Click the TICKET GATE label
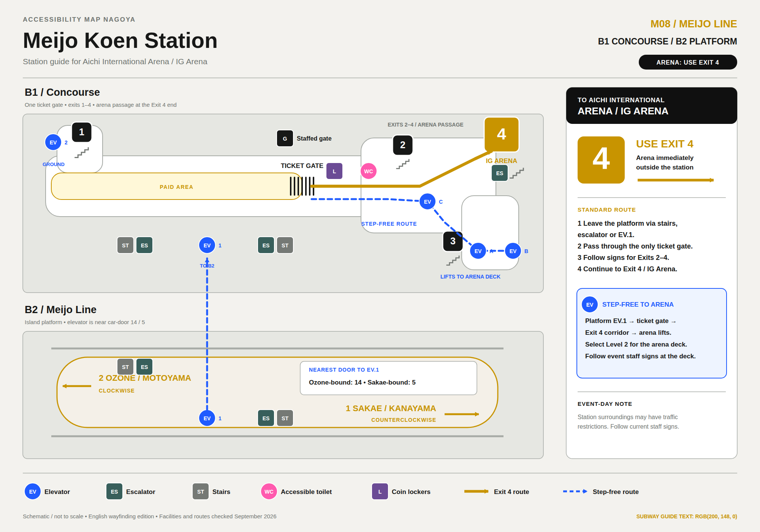 (302, 166)
